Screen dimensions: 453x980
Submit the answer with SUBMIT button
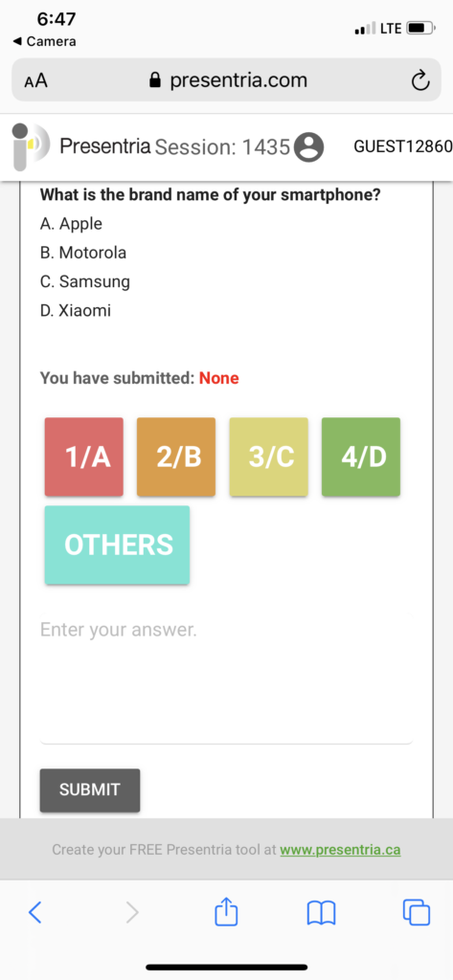[x=90, y=790]
